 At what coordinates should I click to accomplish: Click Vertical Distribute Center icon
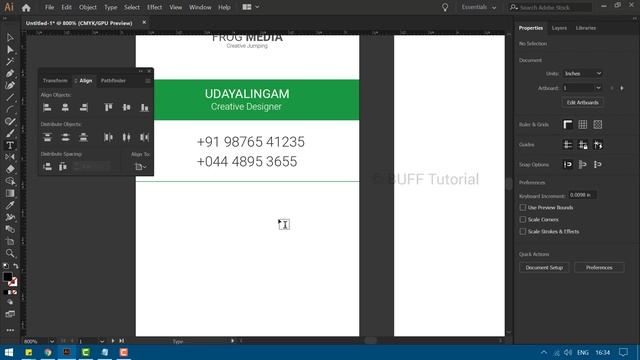[x=65, y=137]
